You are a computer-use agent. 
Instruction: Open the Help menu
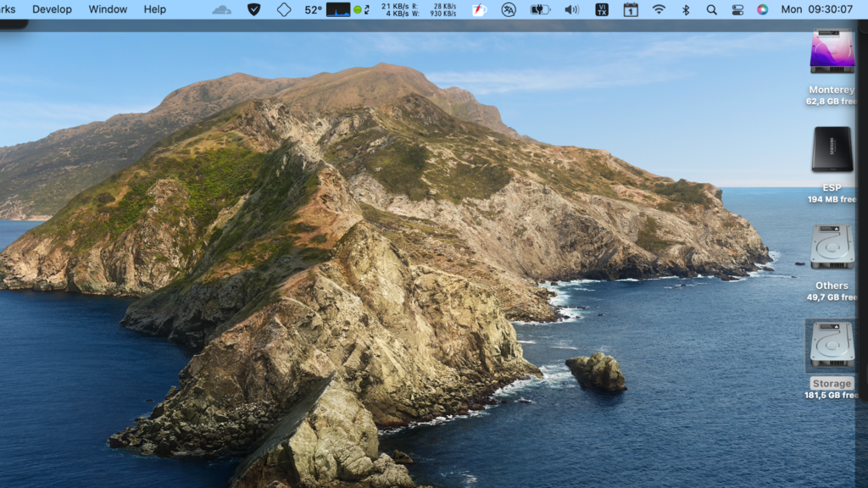(155, 9)
